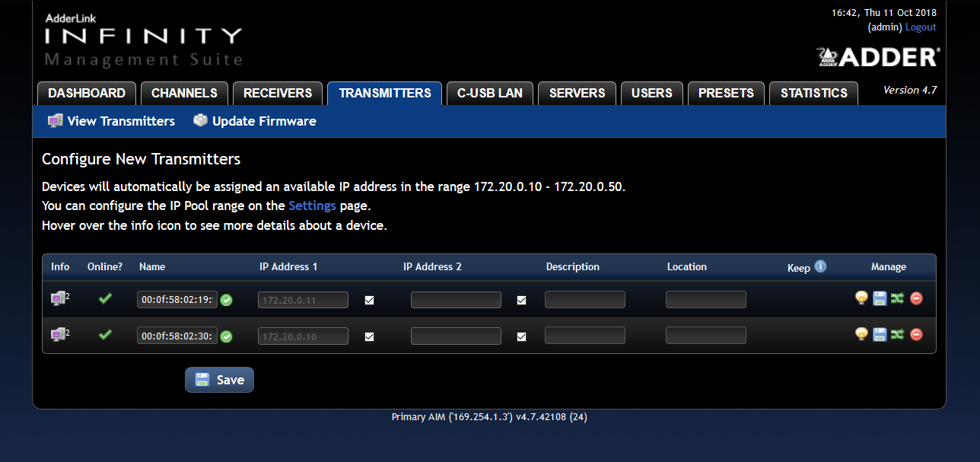Click the 'IP Address 2' column header
Viewport: 980px width, 462px height.
[432, 266]
